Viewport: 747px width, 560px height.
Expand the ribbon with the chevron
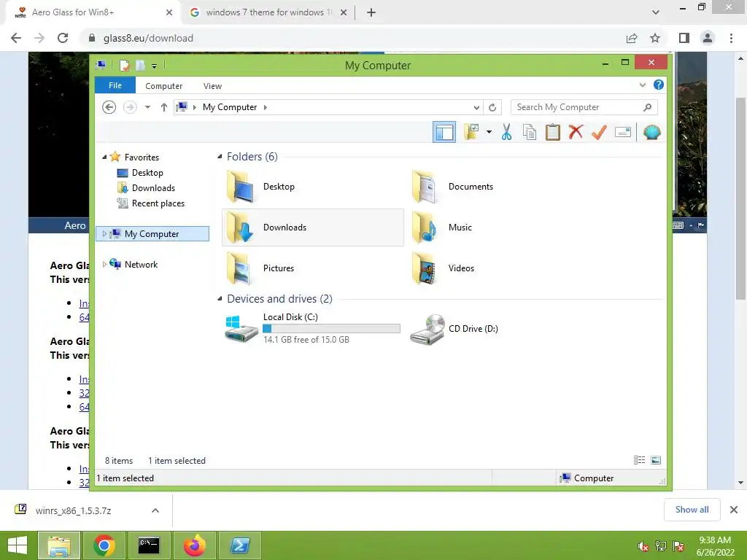tap(642, 85)
